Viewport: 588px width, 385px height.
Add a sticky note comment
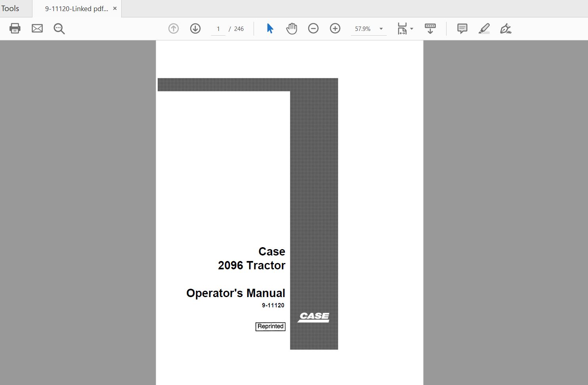[462, 29]
